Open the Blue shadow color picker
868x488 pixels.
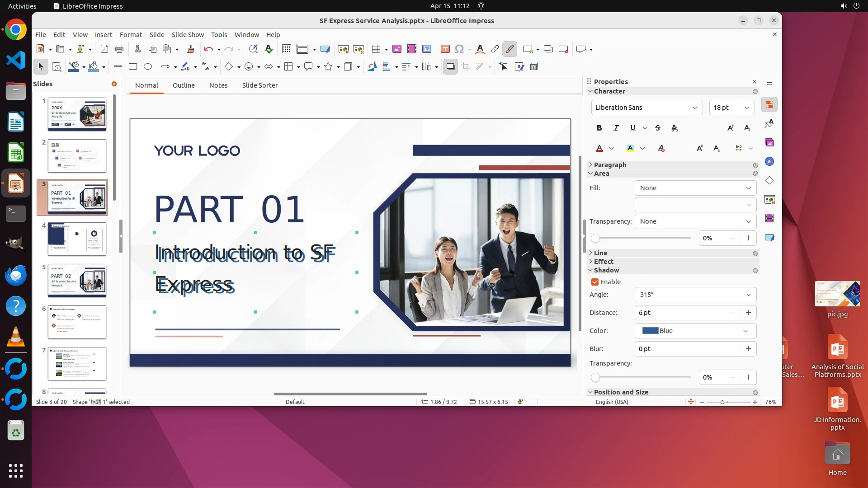[695, 331]
